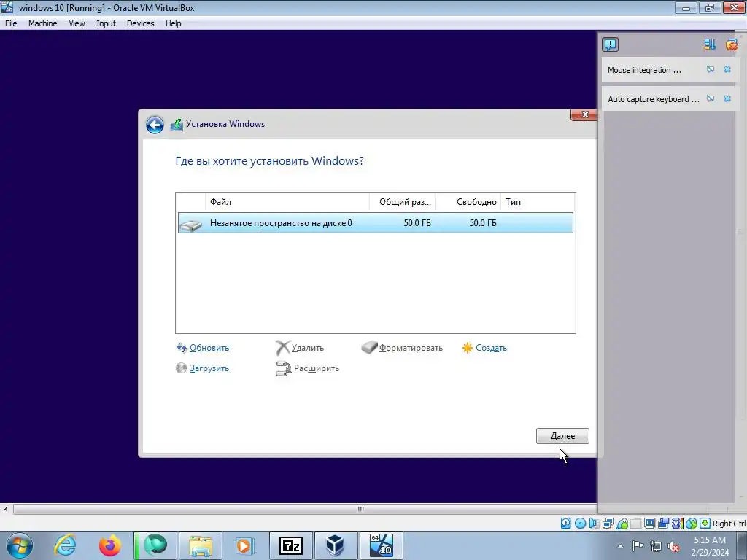Click the Общий раз... column header
The width and height of the screenshot is (747, 560).
point(403,202)
